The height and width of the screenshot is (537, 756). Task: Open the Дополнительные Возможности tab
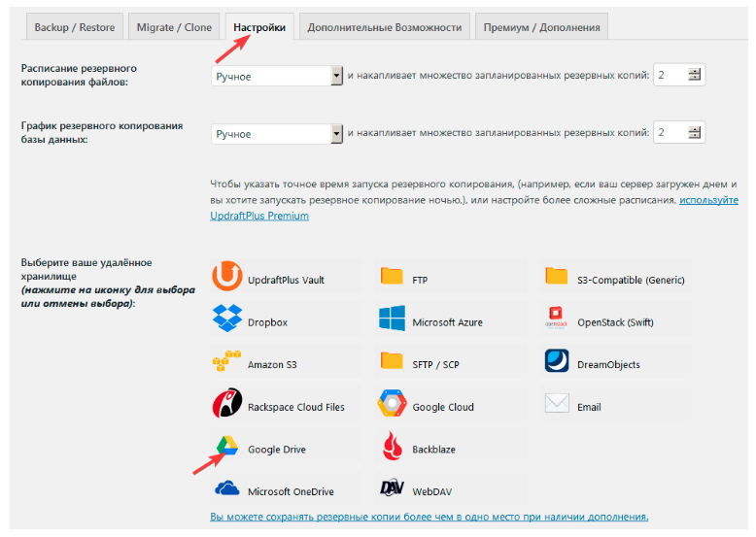[385, 27]
